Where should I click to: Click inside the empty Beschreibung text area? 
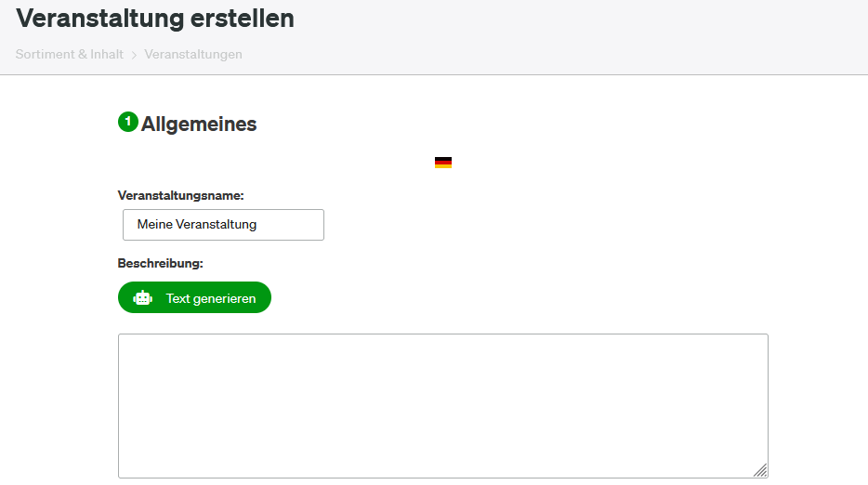(443, 406)
